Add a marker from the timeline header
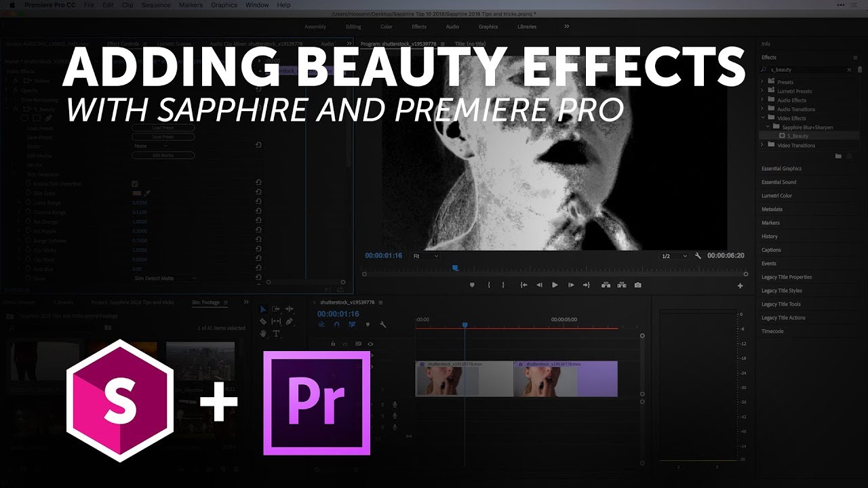Image resolution: width=868 pixels, height=488 pixels. [x=368, y=325]
